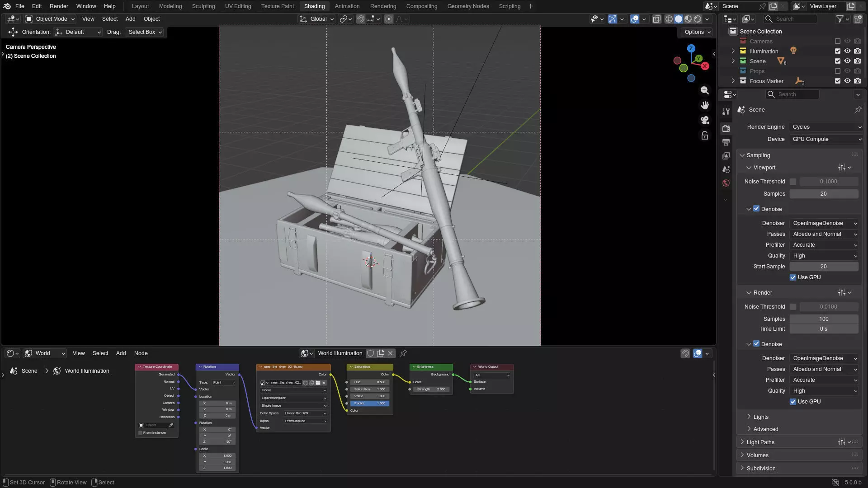Adjust the Brightness node Strength slider

point(431,389)
